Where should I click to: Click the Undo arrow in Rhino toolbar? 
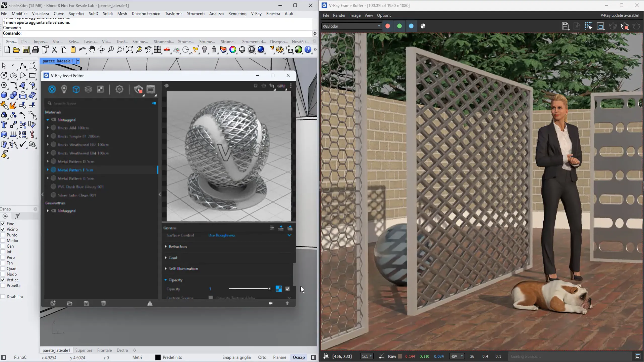82,50
